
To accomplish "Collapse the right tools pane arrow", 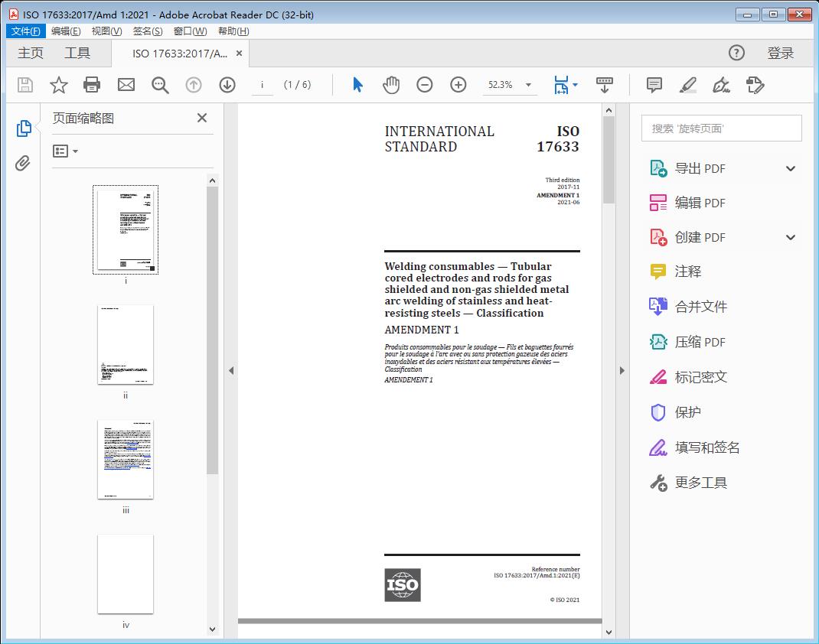I will [622, 371].
